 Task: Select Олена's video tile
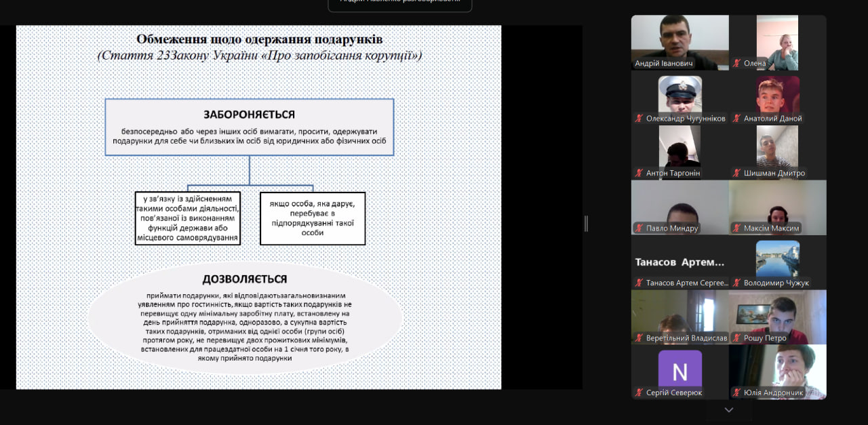click(778, 43)
